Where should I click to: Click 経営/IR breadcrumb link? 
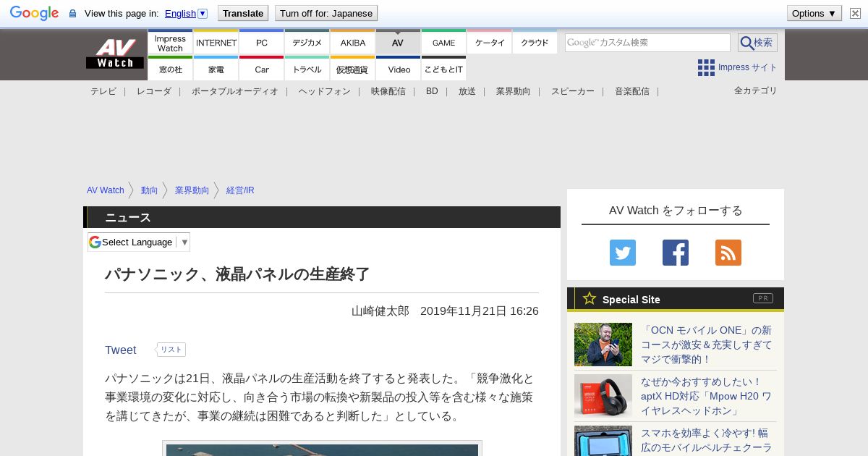[240, 190]
